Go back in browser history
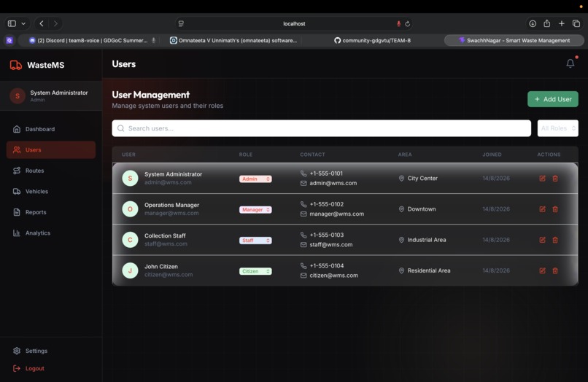This screenshot has width=588, height=382. point(42,23)
